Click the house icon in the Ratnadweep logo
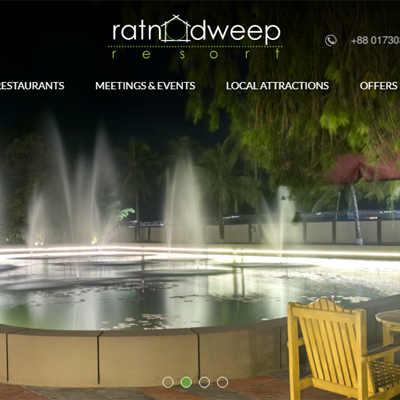 [177, 29]
